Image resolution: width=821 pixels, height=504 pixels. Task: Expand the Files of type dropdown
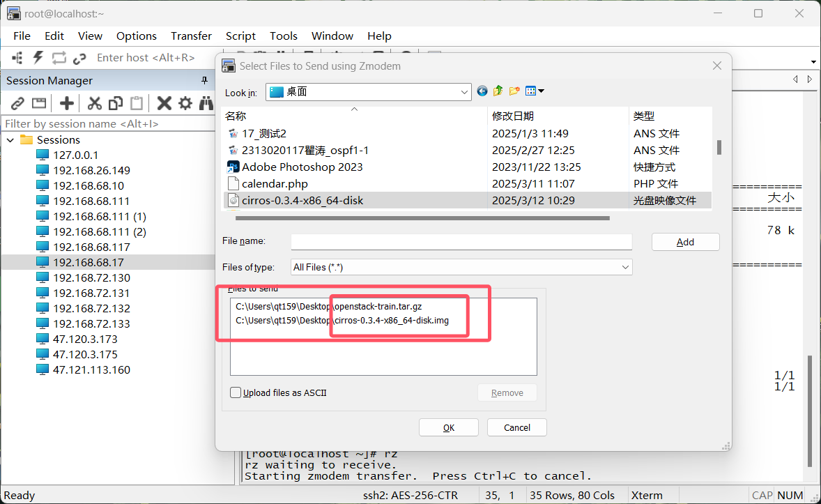tap(625, 267)
